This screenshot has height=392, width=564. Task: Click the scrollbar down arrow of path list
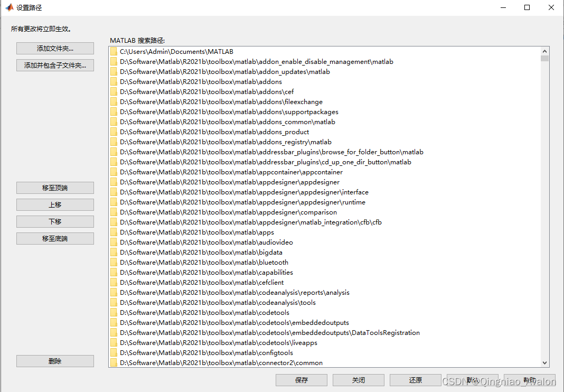(544, 363)
